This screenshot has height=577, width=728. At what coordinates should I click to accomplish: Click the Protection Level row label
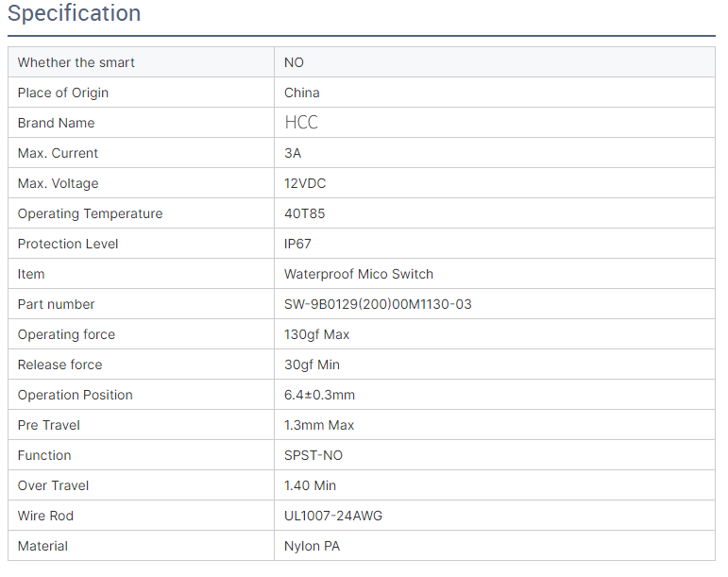point(68,244)
